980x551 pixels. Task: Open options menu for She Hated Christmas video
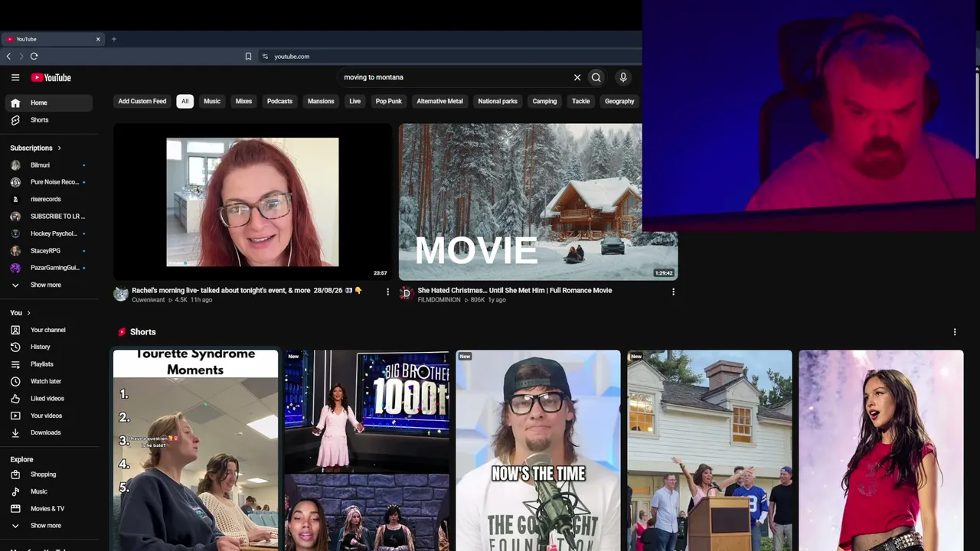673,292
